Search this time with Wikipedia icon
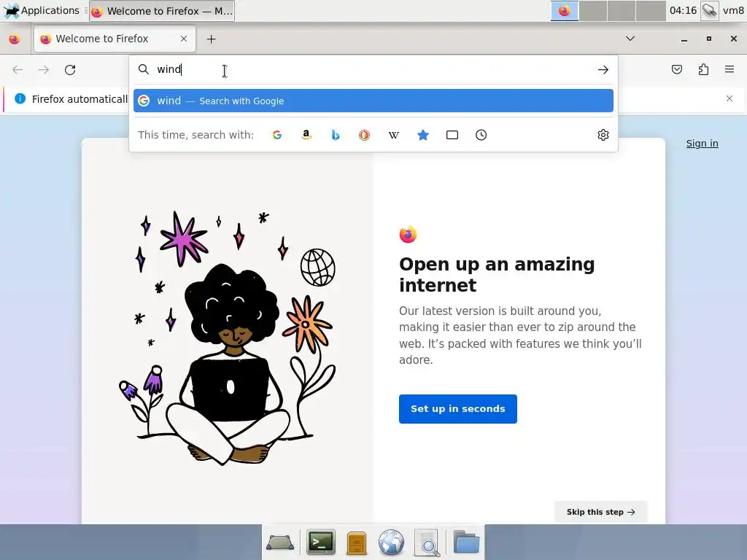This screenshot has height=560, width=747. [393, 135]
